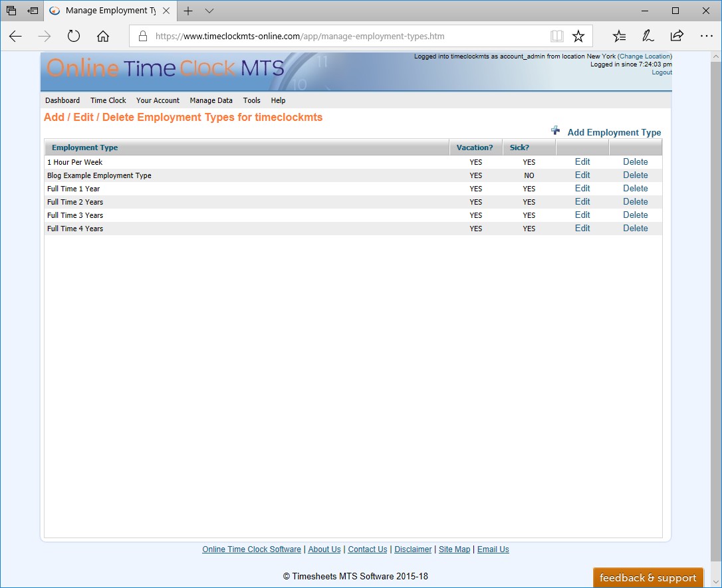Open the tabs you've set aside icon

coord(11,11)
